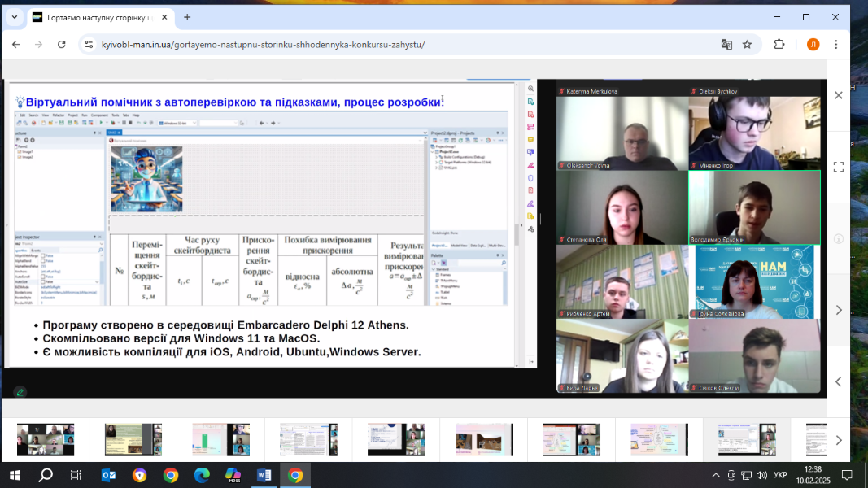Open first thumbnail in gallery strip

tap(46, 439)
